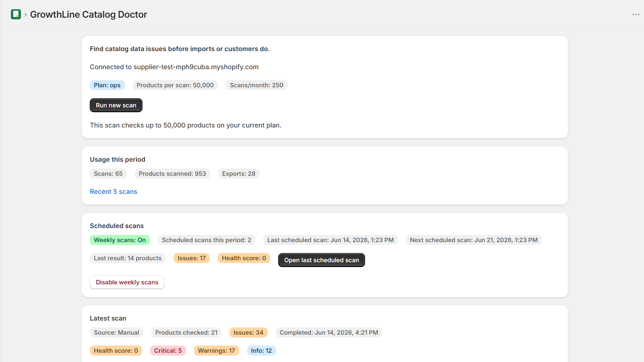
Task: Select the Products per scan: 50,000 badge
Action: pos(175,85)
